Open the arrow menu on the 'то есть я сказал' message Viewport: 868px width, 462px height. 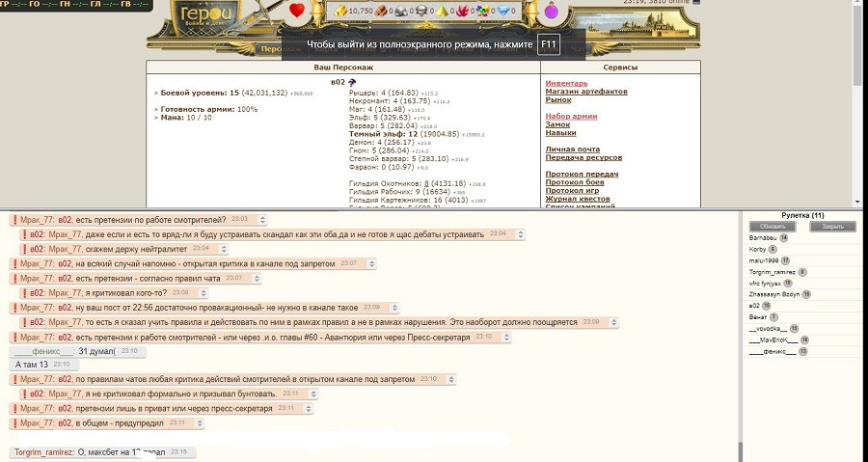(612, 322)
